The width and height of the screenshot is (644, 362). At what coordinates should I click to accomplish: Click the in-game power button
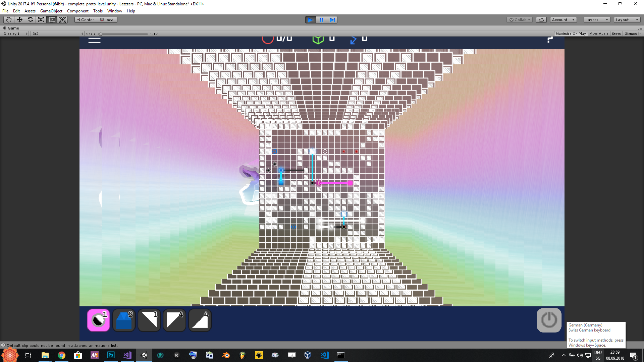click(549, 320)
